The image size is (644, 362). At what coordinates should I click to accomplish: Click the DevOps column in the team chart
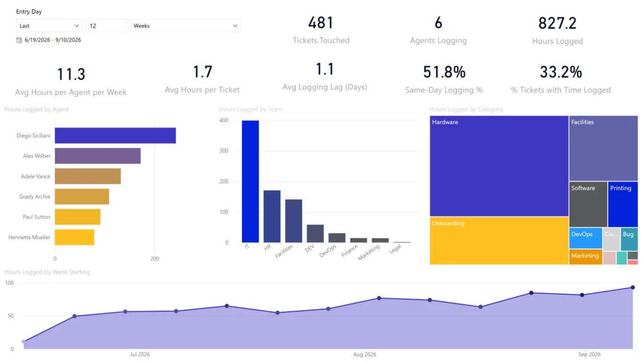337,238
